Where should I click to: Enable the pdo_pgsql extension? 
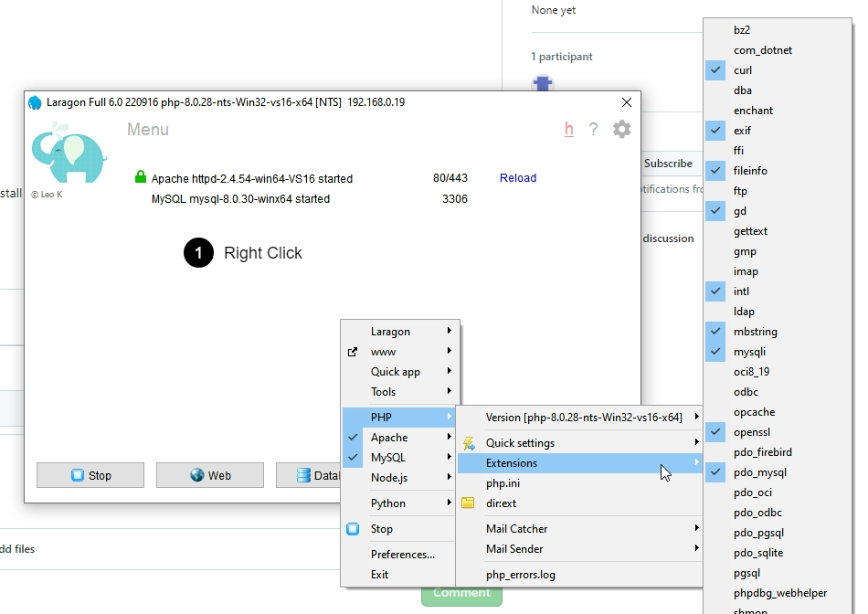pos(778,533)
